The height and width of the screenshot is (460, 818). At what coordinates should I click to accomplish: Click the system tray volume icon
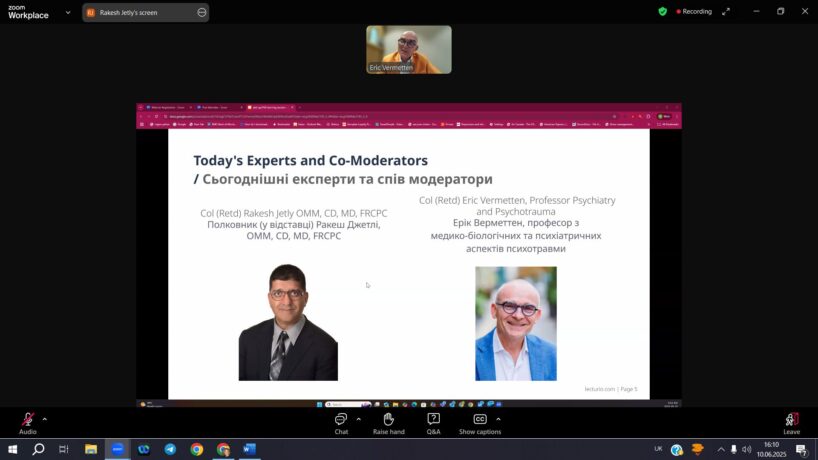tap(747, 450)
